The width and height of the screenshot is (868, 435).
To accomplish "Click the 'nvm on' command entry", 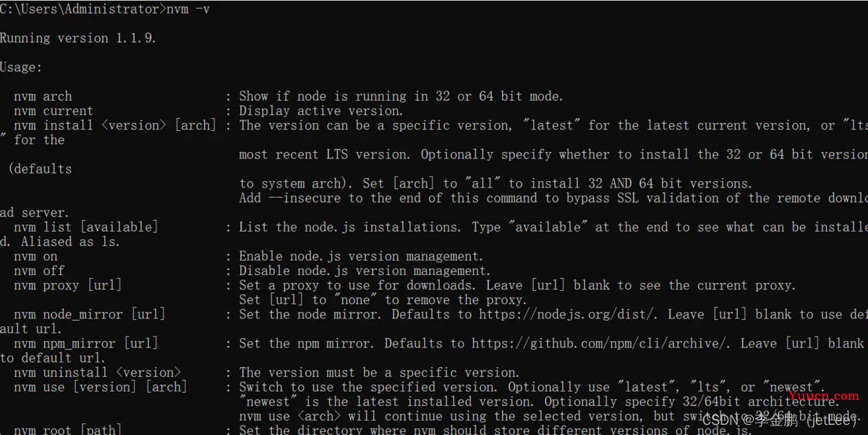I will click(35, 256).
